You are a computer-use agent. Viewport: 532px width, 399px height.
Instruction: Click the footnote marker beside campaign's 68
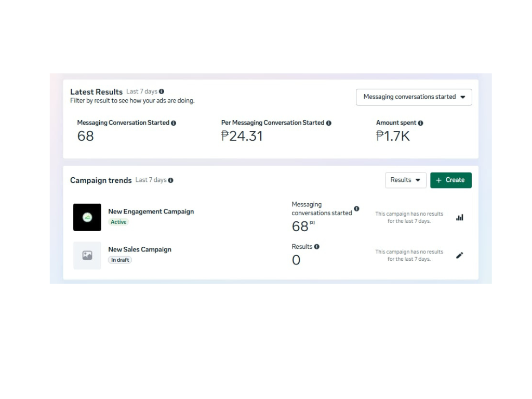[312, 223]
